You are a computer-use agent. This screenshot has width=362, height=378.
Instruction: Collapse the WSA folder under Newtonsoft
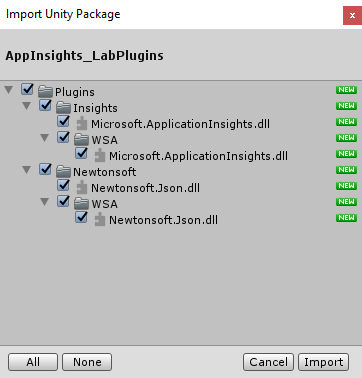(45, 202)
